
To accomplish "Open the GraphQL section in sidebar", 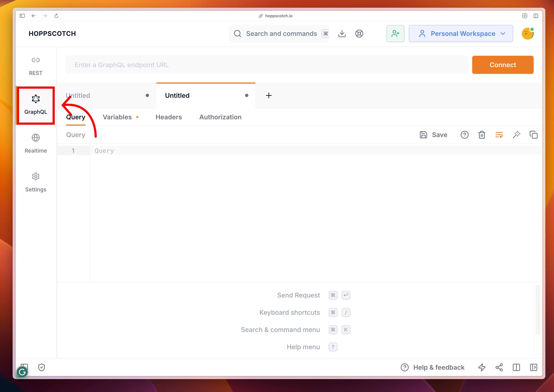I will click(x=36, y=105).
